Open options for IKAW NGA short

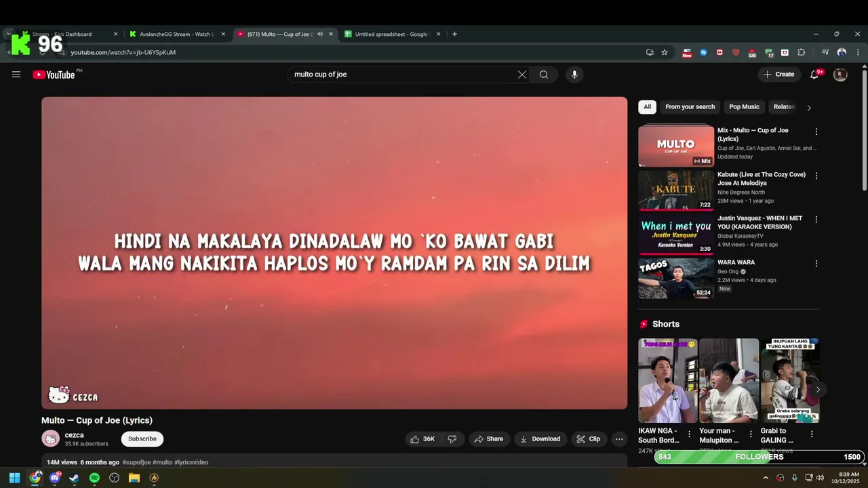690,434
